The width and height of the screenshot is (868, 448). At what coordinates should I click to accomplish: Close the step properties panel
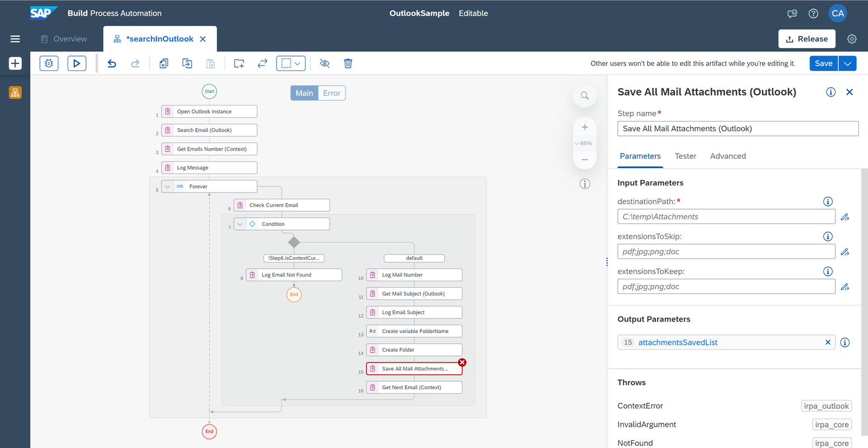849,92
